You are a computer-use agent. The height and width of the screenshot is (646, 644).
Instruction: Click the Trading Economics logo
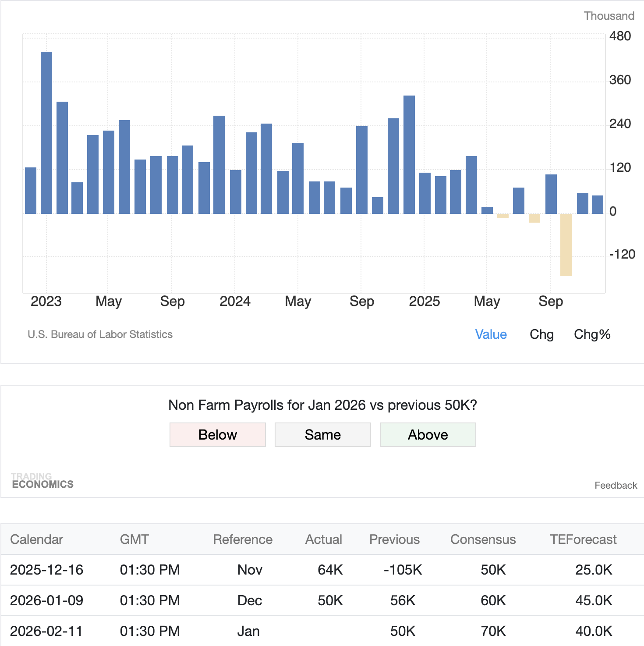pos(42,481)
